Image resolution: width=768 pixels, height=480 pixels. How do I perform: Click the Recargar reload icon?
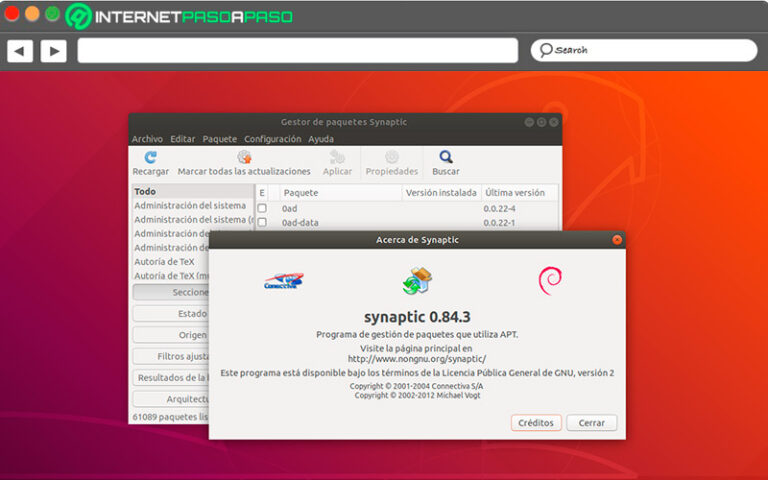(150, 157)
